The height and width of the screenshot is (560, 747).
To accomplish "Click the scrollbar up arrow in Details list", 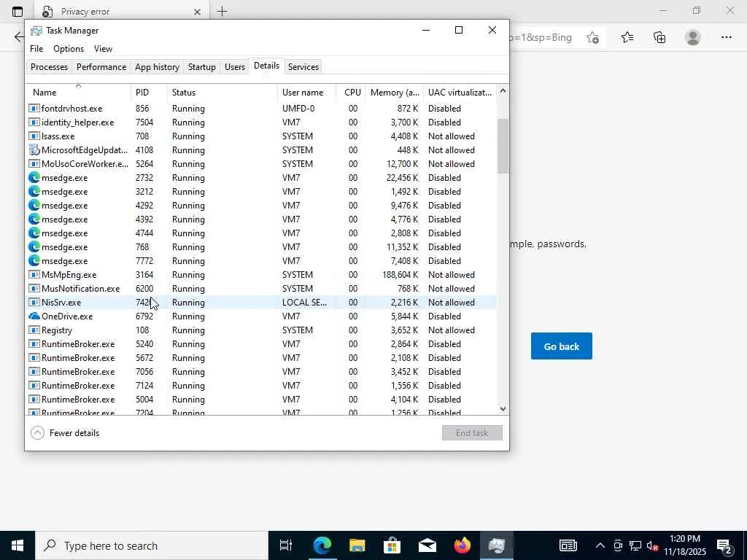I will point(503,91).
